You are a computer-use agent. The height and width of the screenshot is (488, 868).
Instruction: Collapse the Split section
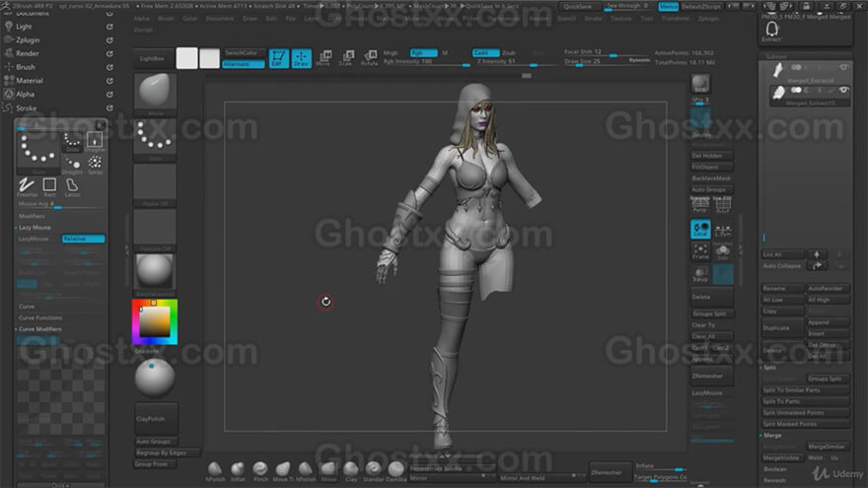[769, 368]
